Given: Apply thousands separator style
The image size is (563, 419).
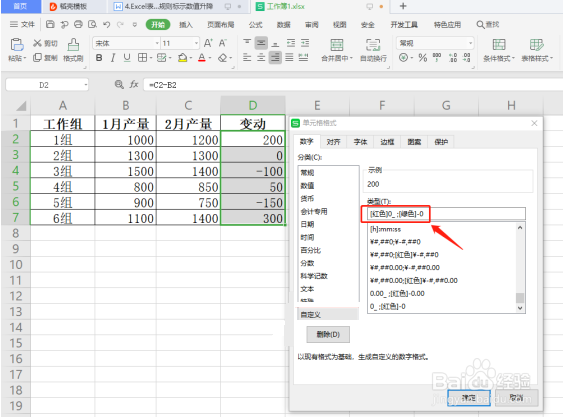Looking at the screenshot, I should click(437, 57).
